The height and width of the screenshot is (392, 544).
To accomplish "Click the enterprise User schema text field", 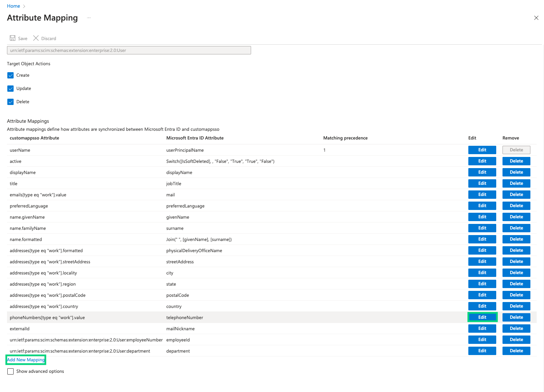I will pos(129,50).
